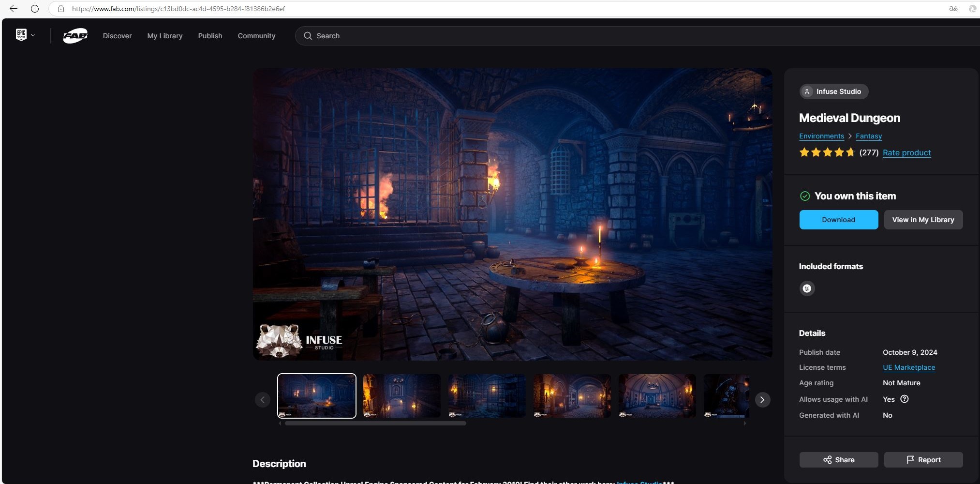Click the Epic Games logo icon
The image size is (980, 484).
coord(21,35)
